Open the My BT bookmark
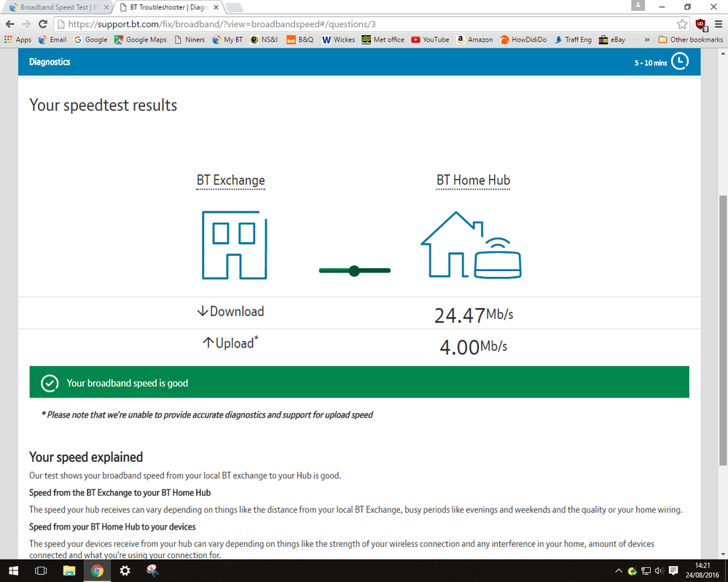The image size is (728, 582). click(227, 39)
